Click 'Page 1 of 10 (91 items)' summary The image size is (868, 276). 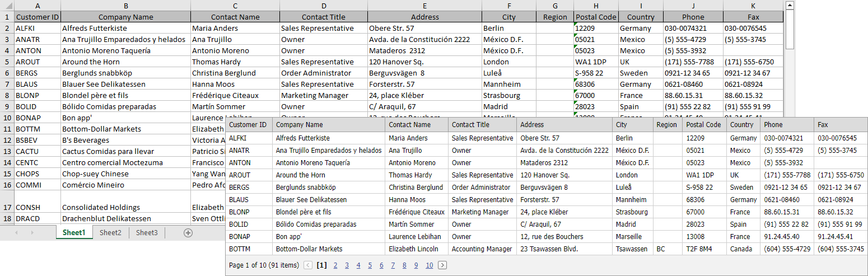click(x=264, y=265)
